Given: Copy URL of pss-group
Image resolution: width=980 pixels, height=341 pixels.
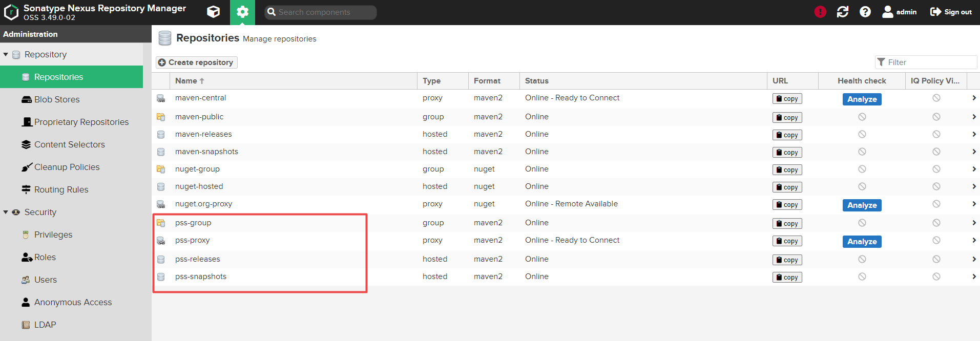Looking at the screenshot, I should click(x=787, y=224).
